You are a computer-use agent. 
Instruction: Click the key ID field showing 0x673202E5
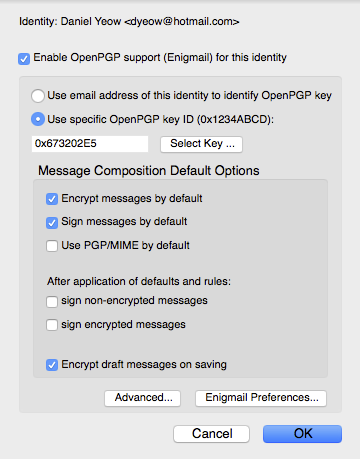pos(90,144)
